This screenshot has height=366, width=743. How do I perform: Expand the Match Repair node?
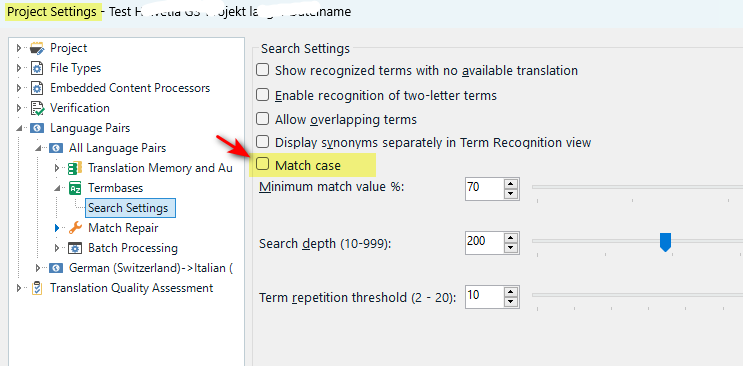(57, 228)
